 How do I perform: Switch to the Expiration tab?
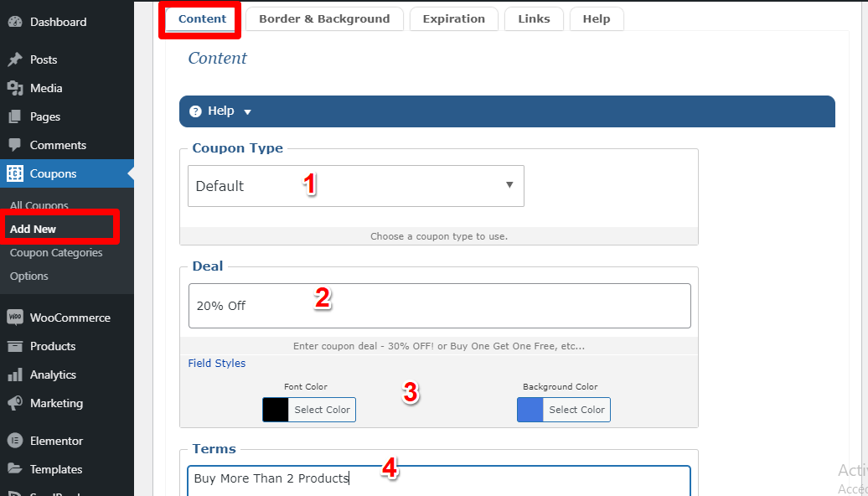coord(454,18)
